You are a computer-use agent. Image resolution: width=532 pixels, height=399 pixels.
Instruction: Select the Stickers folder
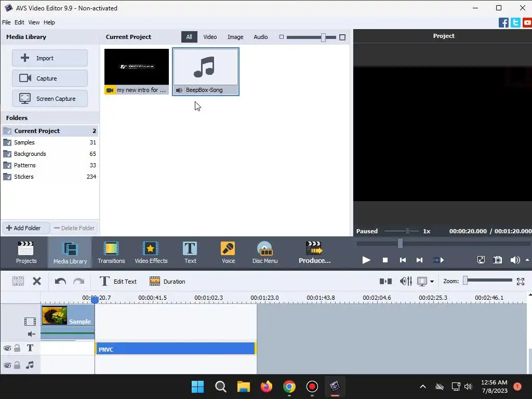pyautogui.click(x=50, y=177)
